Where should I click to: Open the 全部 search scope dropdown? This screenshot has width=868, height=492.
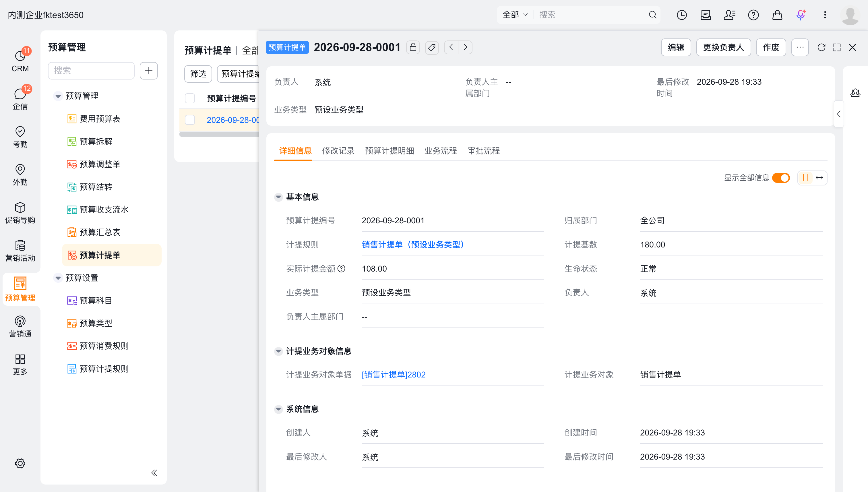coord(515,15)
